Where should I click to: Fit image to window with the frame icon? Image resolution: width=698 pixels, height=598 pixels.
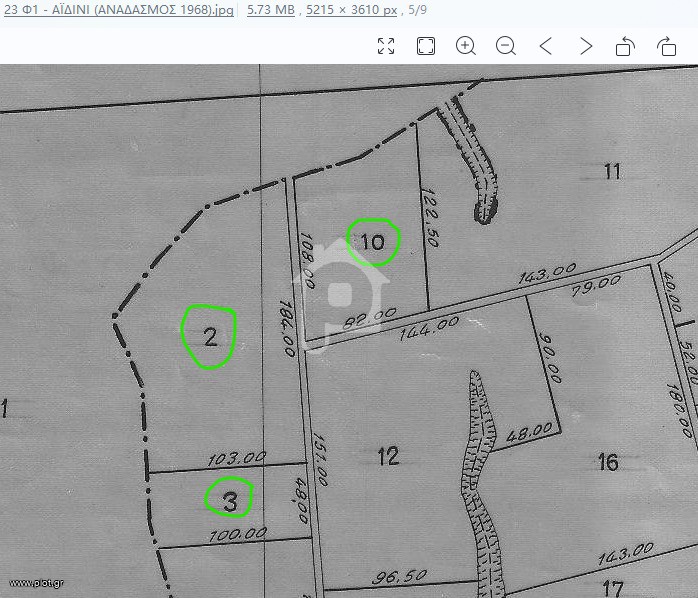(426, 46)
